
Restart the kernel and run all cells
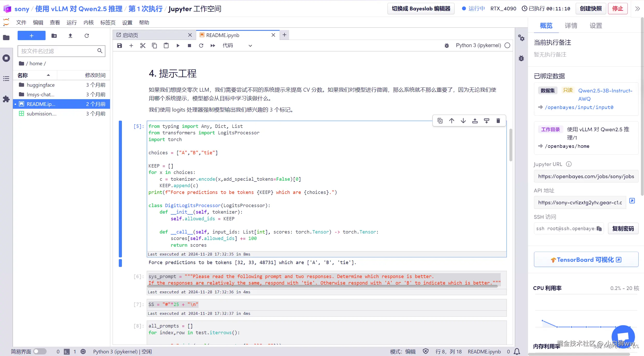pyautogui.click(x=213, y=46)
